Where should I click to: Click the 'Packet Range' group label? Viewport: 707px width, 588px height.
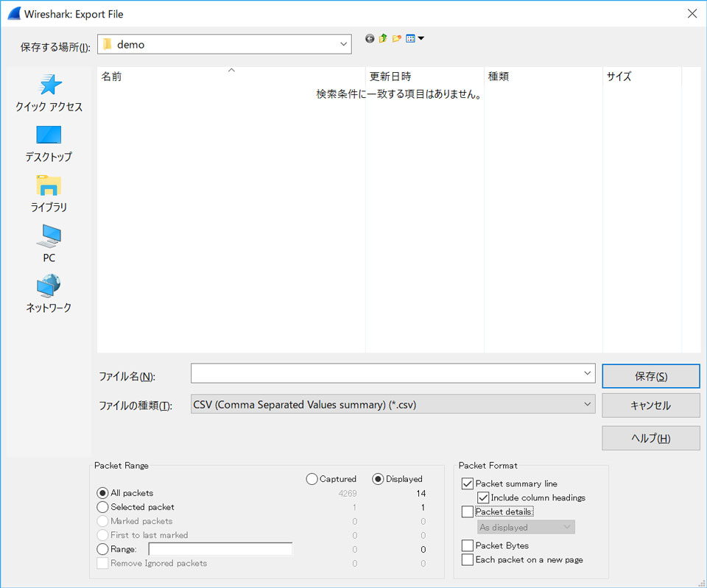click(122, 465)
